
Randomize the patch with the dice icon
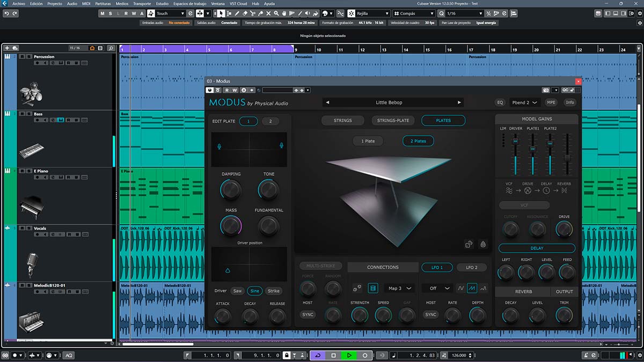[469, 245]
